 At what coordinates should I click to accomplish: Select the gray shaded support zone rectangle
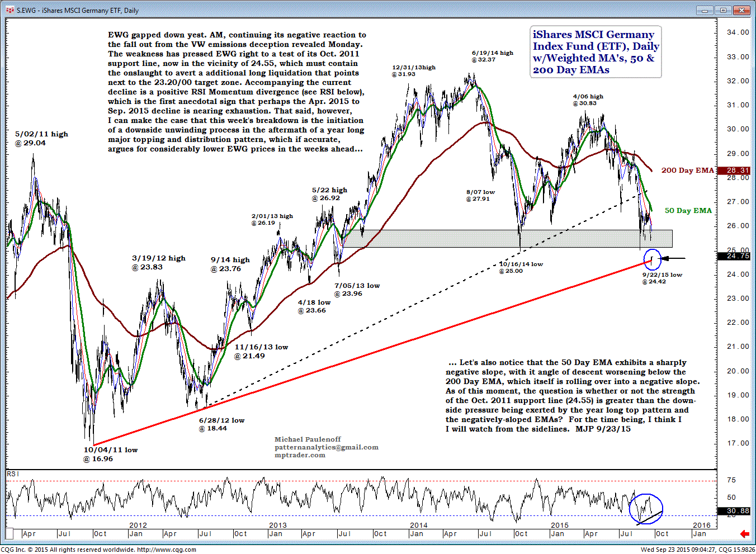[x=507, y=239]
